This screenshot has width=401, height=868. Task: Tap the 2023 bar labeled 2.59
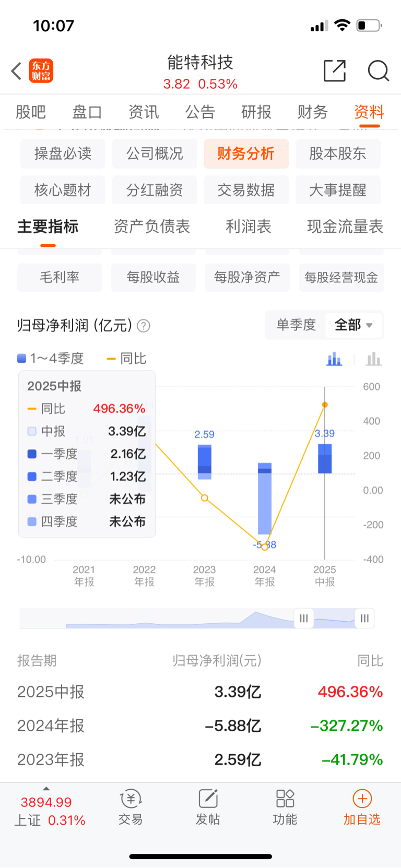[205, 461]
